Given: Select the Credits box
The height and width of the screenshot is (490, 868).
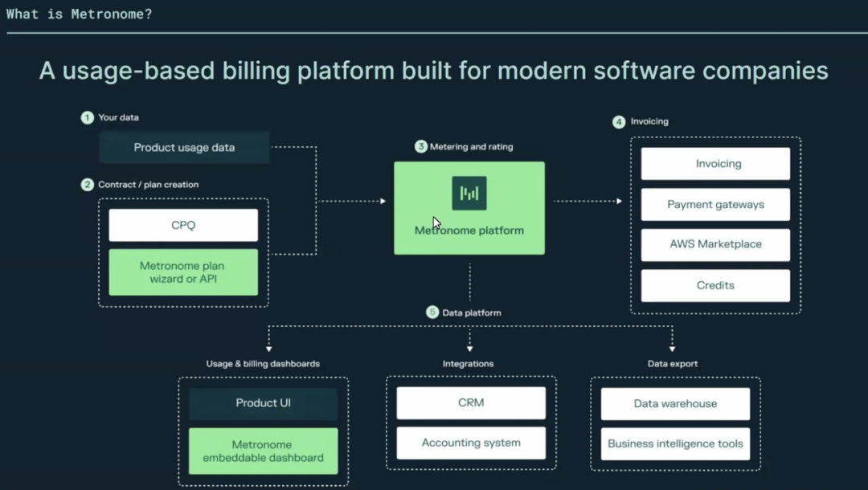Looking at the screenshot, I should pos(715,285).
